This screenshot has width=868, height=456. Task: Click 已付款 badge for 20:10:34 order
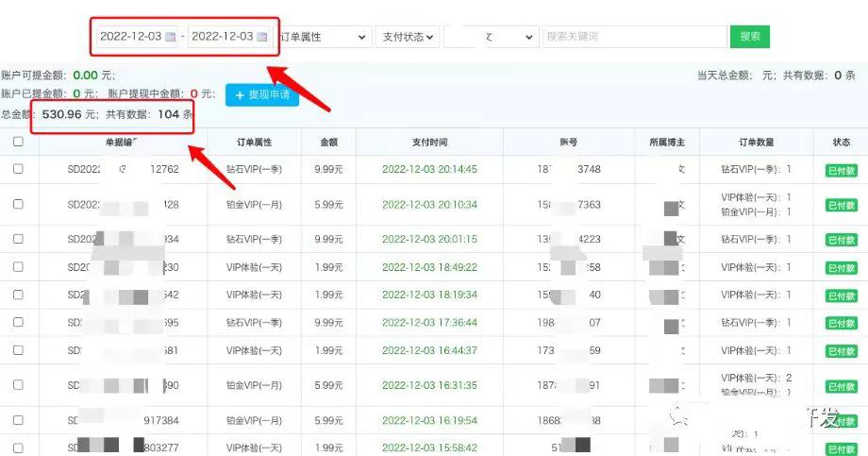coord(842,206)
